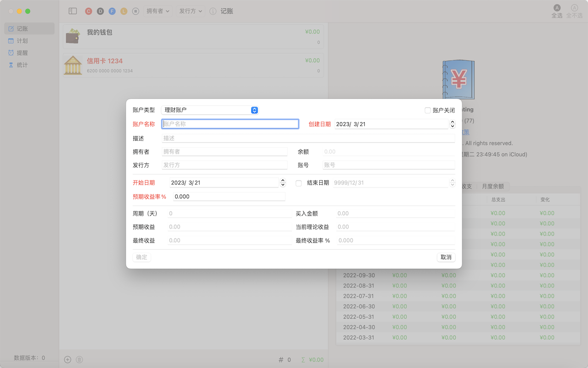
Task: Click the bank building icon of 信用卡 1234
Action: [x=73, y=65]
